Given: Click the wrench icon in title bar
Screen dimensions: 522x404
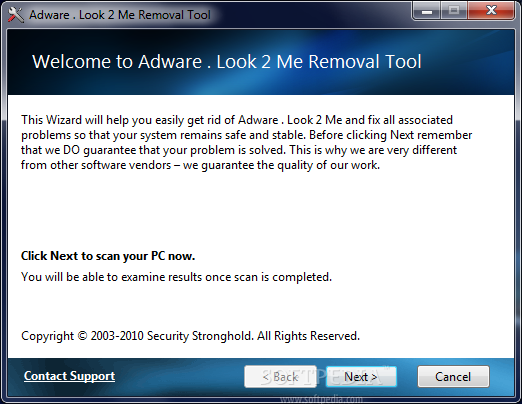Looking at the screenshot, I should coord(16,15).
